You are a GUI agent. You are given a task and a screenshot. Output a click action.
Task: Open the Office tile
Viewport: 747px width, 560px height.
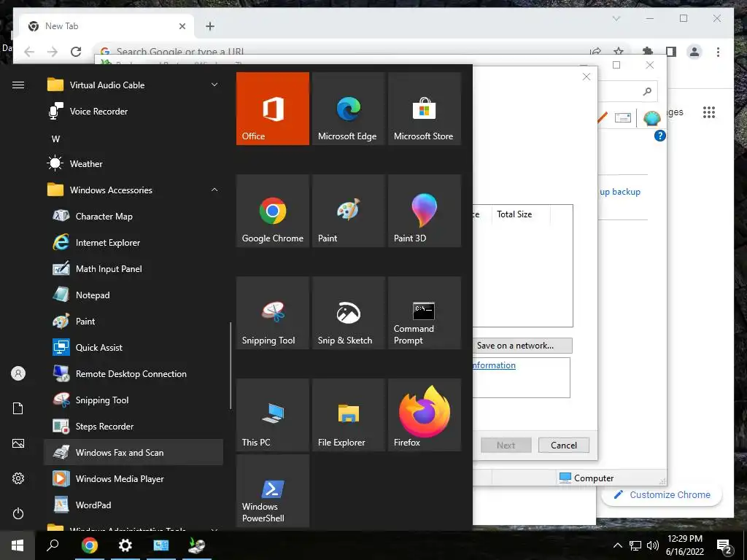pyautogui.click(x=273, y=109)
